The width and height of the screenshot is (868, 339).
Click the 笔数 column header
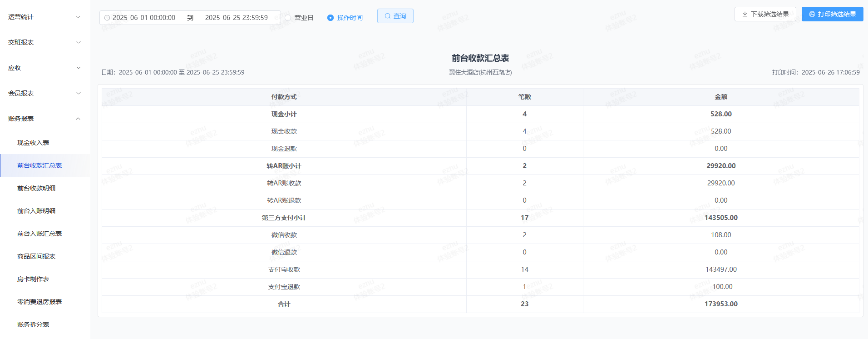pos(524,97)
